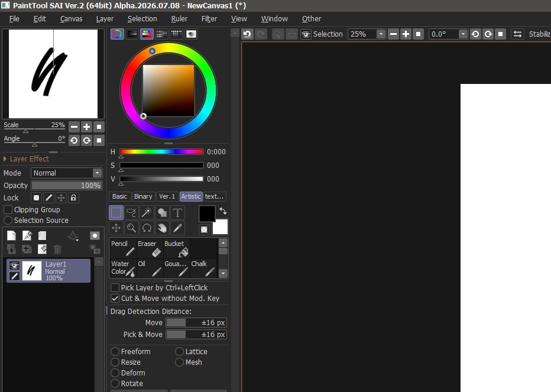Switch to the Ver.1 brush tab
The image size is (551, 392).
(167, 196)
